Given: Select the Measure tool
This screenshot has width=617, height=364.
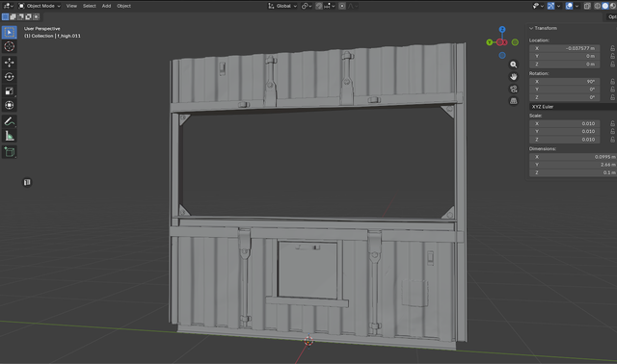Looking at the screenshot, I should 9,136.
